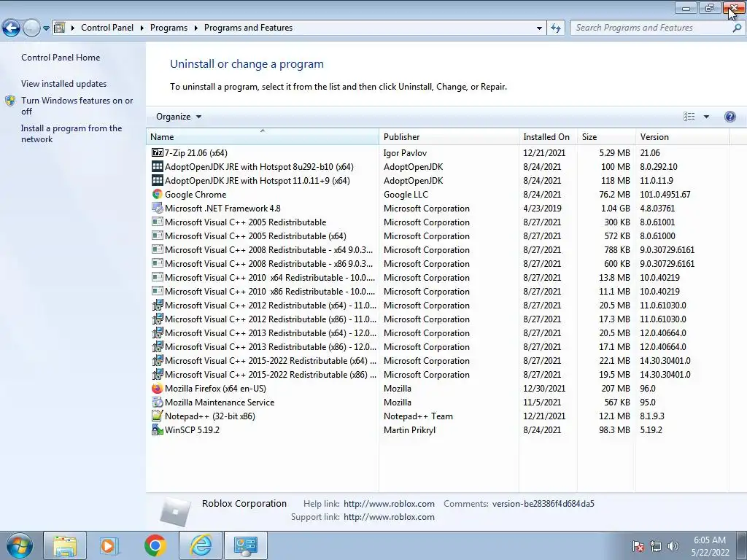Select Microsoft Visual C++ 2008 x86 Redistributable row
The height and width of the screenshot is (560, 747).
[438, 264]
